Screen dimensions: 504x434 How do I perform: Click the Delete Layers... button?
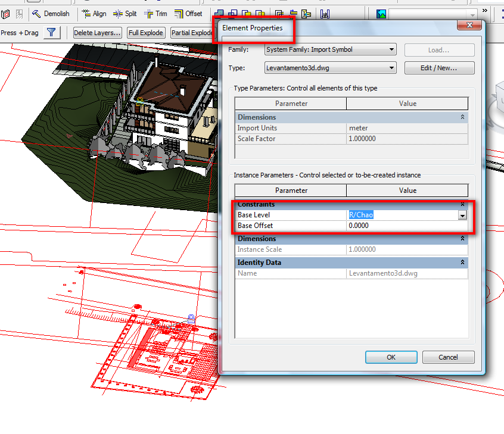click(x=98, y=33)
